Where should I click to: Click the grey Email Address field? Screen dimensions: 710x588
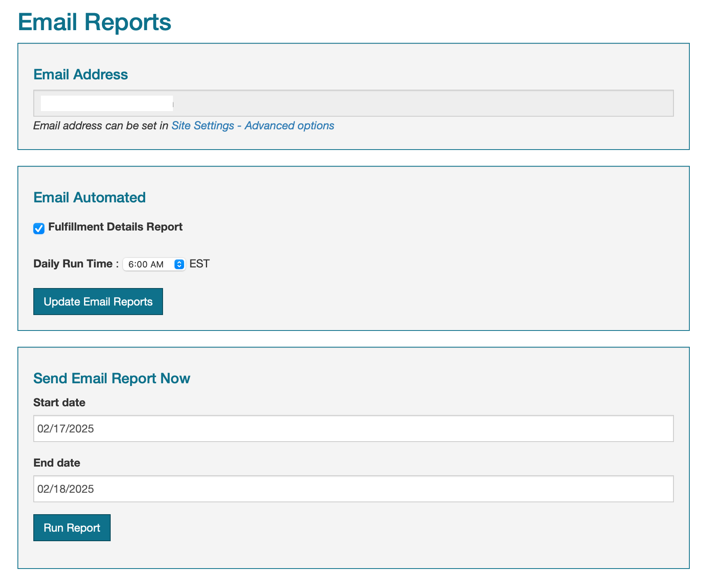(x=420, y=103)
